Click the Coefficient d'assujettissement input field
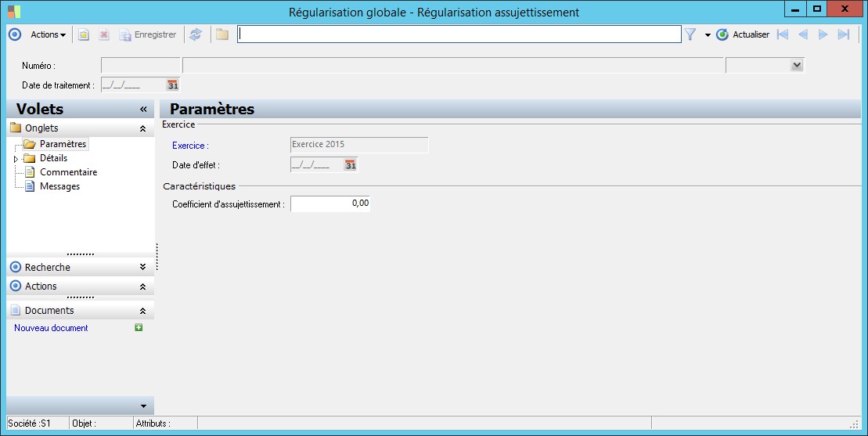Image resolution: width=868 pixels, height=436 pixels. (330, 204)
